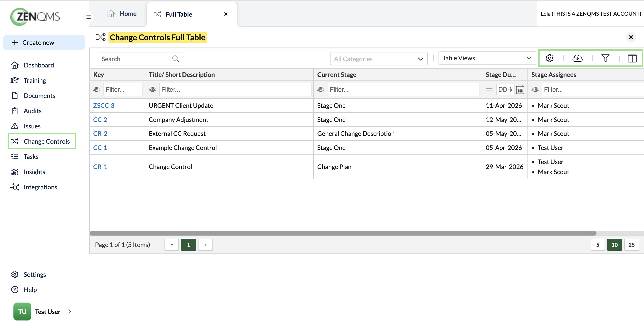This screenshot has height=329, width=644.
Task: Set page size to 10
Action: pyautogui.click(x=614, y=245)
